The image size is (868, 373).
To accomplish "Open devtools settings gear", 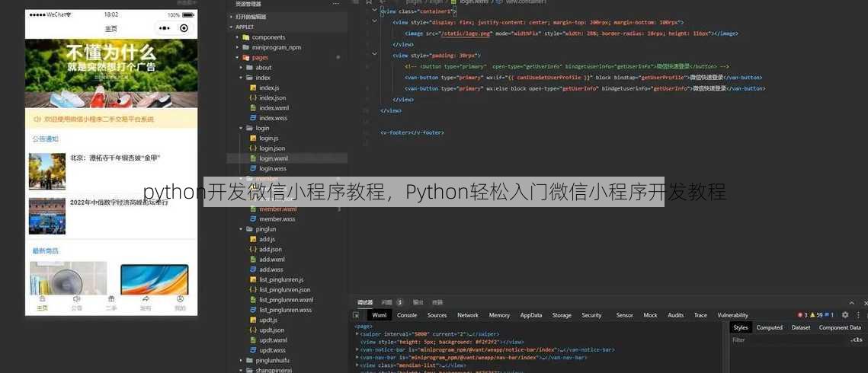I will coord(844,315).
